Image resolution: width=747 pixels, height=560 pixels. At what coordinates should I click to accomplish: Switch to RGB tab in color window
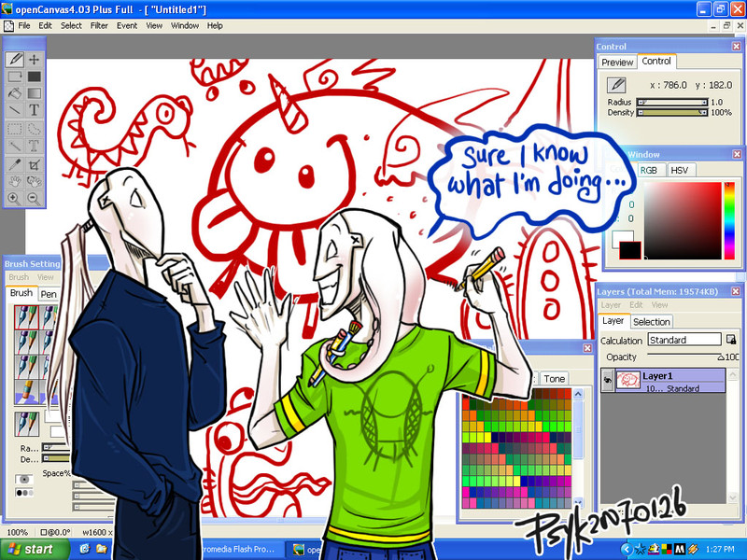click(x=648, y=170)
